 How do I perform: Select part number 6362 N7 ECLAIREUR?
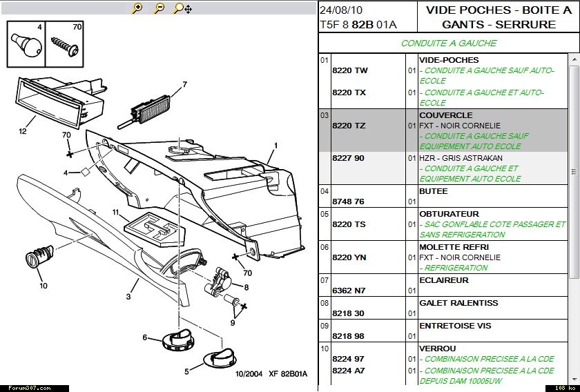tap(349, 291)
